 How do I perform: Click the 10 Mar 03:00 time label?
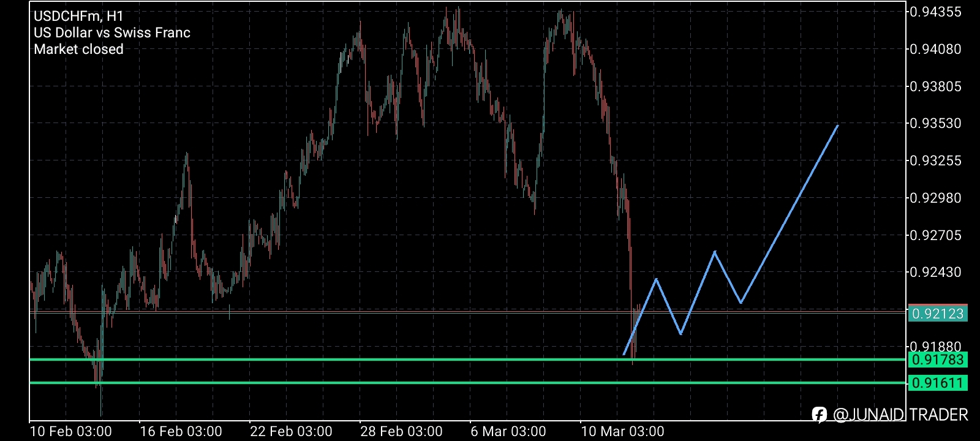pyautogui.click(x=622, y=431)
